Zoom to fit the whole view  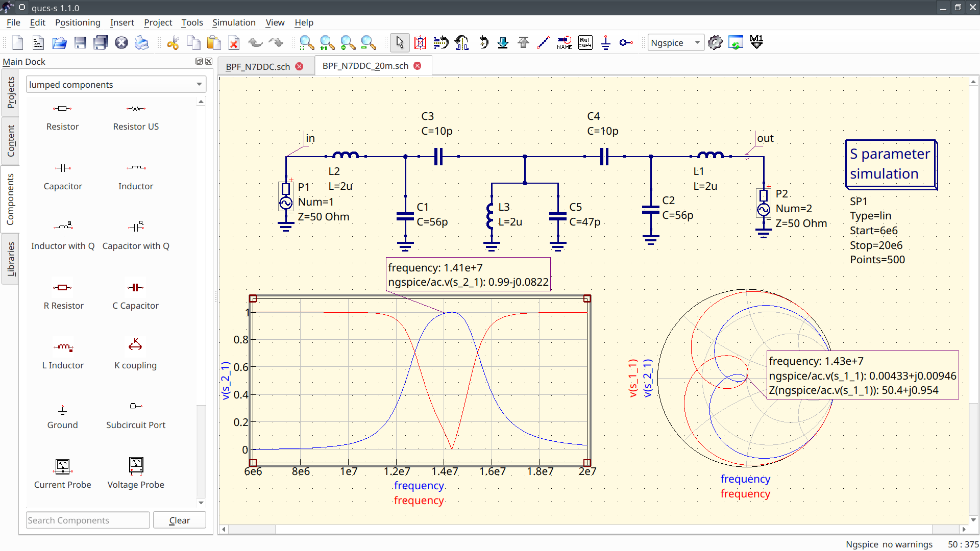[x=307, y=43]
